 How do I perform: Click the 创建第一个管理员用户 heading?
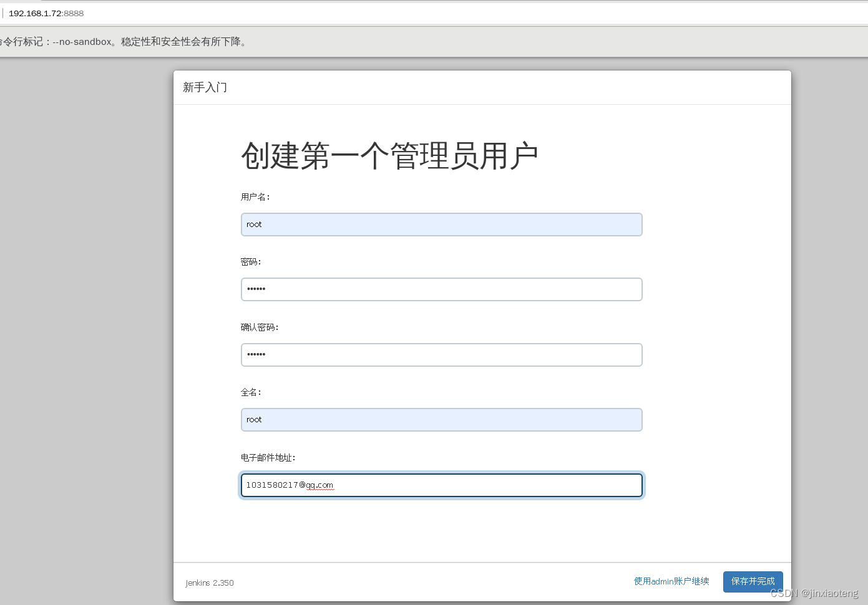pos(389,156)
